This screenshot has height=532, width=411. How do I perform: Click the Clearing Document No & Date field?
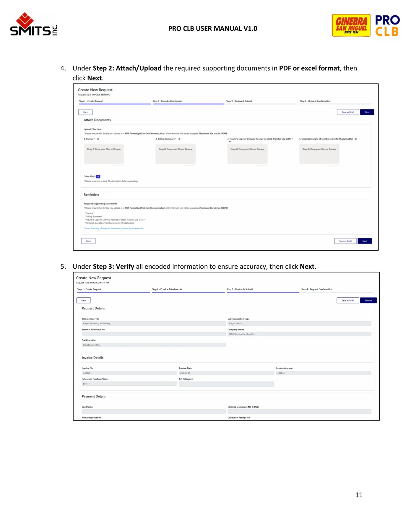click(x=299, y=412)
